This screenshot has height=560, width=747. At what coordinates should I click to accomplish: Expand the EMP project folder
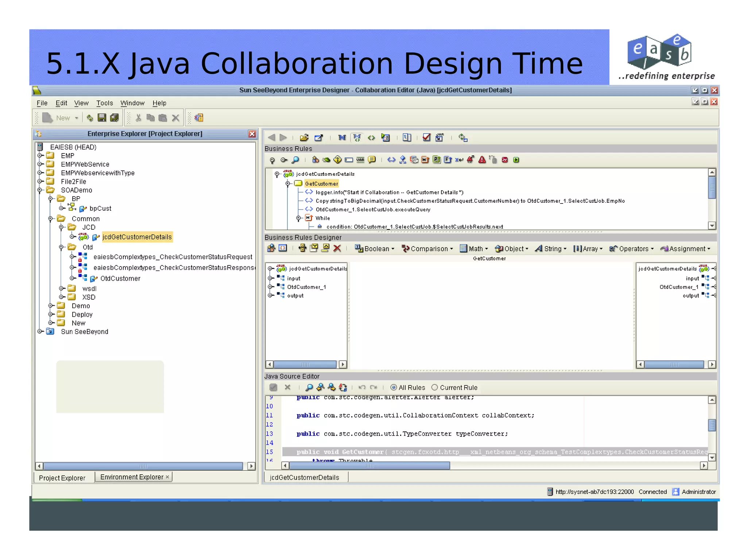(40, 155)
